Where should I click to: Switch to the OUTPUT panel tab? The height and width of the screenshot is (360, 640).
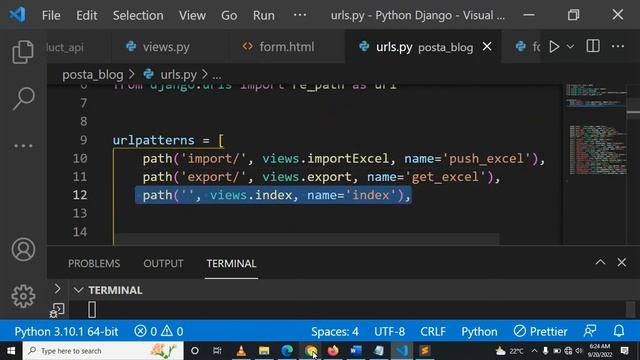pos(163,264)
